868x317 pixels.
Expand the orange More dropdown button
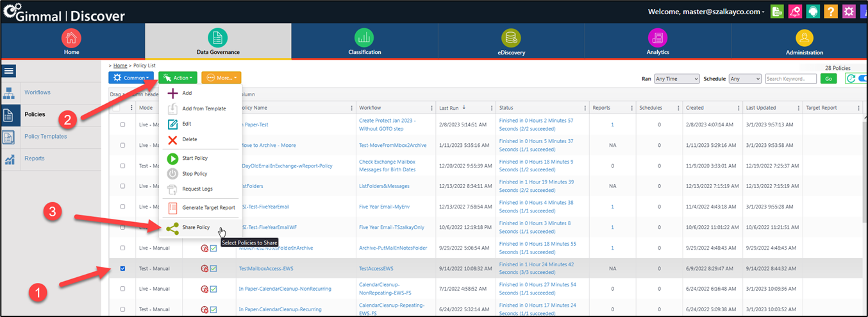tap(221, 78)
